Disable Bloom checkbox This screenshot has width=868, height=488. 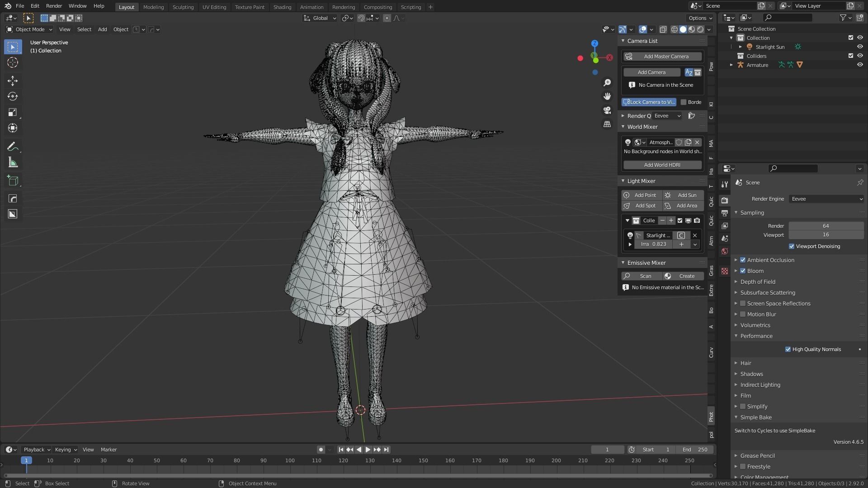(743, 271)
